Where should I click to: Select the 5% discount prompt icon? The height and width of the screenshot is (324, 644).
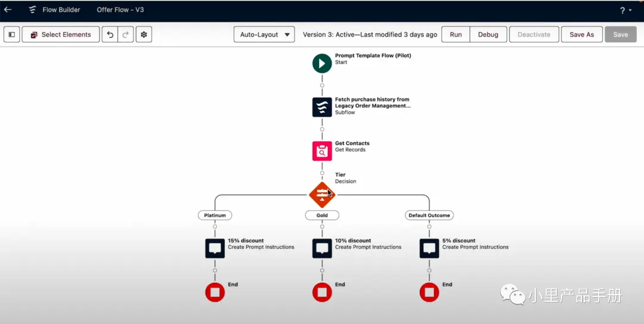pyautogui.click(x=429, y=248)
